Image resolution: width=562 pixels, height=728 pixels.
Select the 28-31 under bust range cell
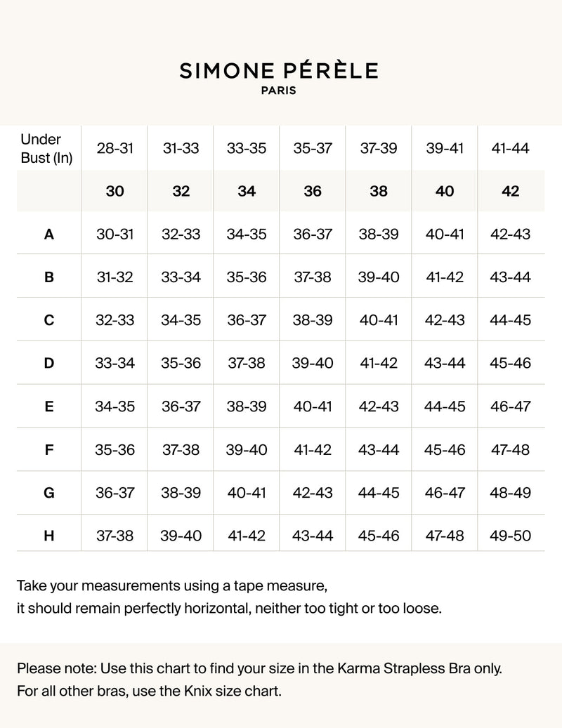click(x=115, y=149)
